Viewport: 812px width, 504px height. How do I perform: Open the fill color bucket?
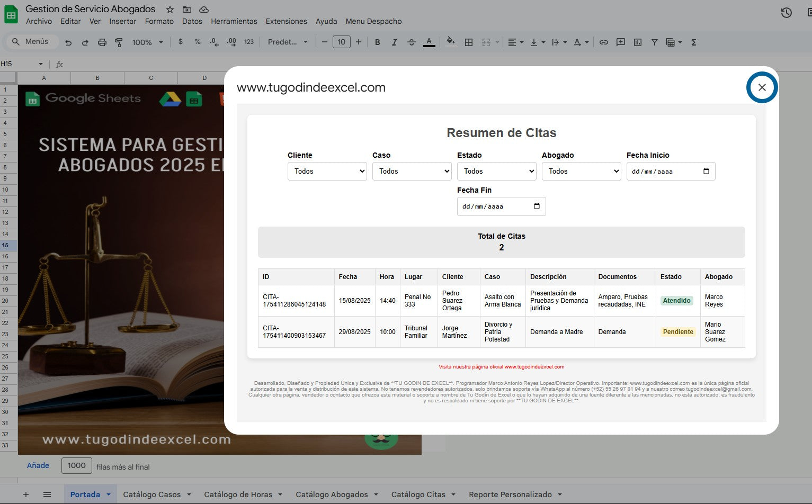[x=451, y=42]
